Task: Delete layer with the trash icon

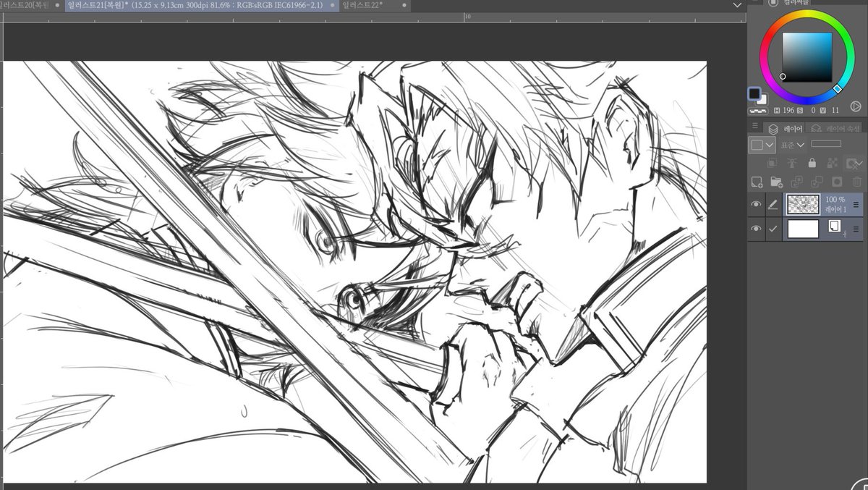Action: click(x=857, y=182)
